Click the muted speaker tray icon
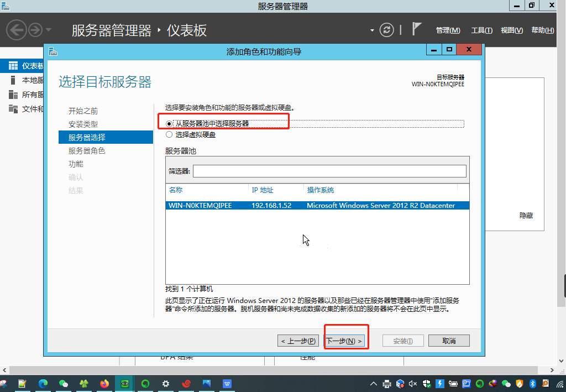The height and width of the screenshot is (392, 566). tap(413, 384)
